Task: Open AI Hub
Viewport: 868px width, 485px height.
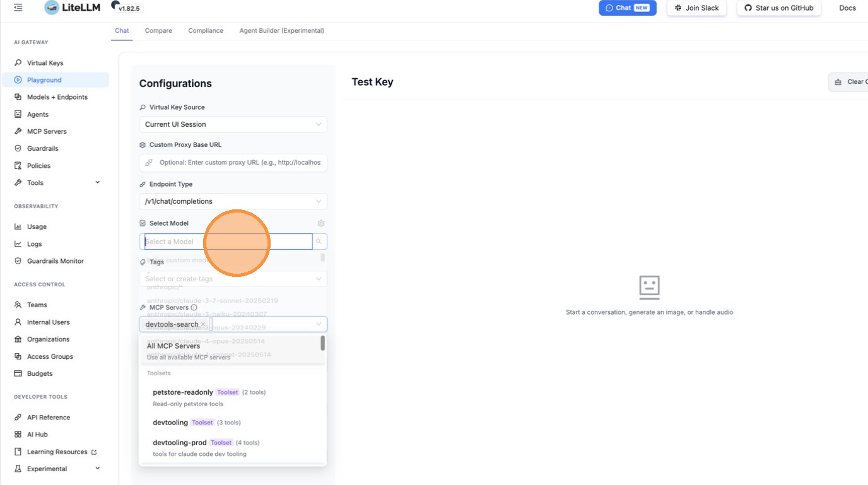Action: 37,435
